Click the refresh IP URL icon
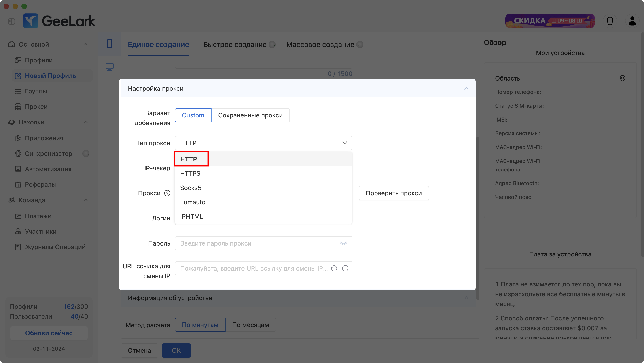Image resolution: width=644 pixels, height=363 pixels. (x=334, y=268)
